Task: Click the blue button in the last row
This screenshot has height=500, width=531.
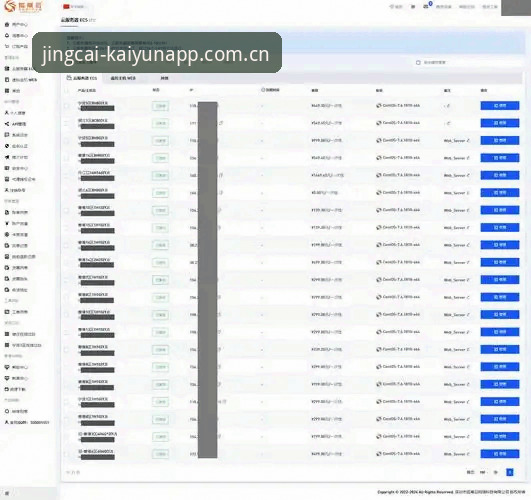Action: [500, 454]
